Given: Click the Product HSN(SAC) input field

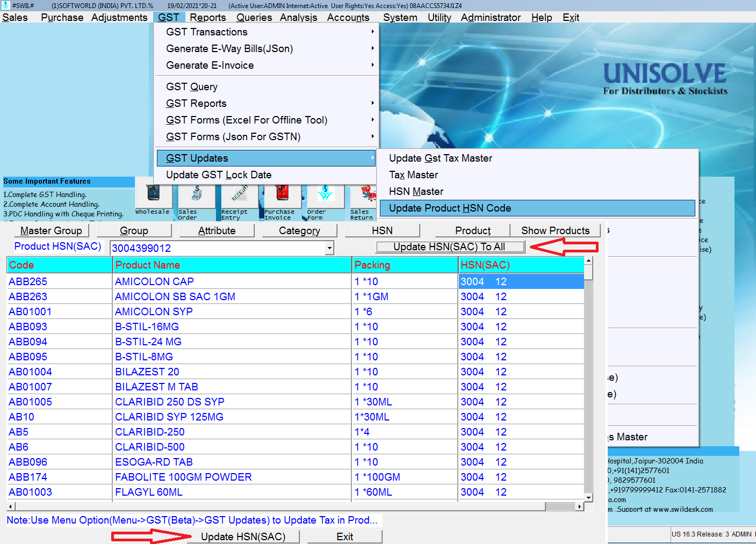Looking at the screenshot, I should tap(218, 248).
